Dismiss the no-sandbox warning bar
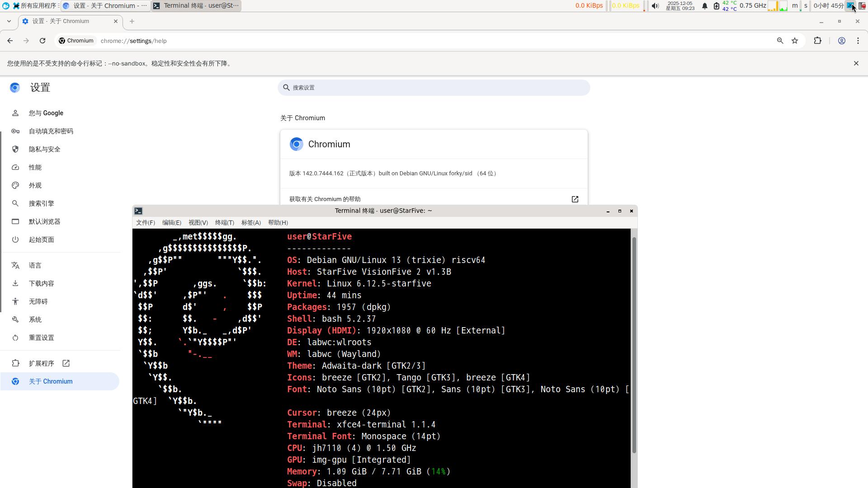This screenshot has height=488, width=868. [856, 63]
